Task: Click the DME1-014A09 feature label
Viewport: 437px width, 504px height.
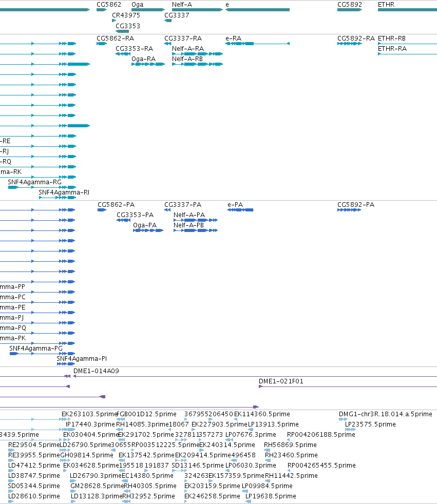Action: coord(96,371)
